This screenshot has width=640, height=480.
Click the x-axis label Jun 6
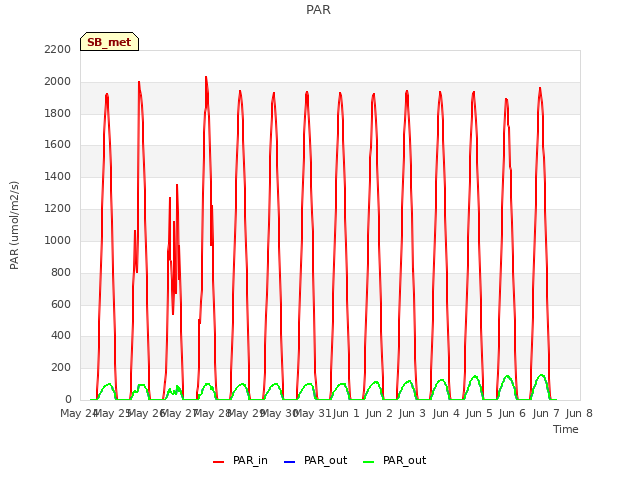pyautogui.click(x=512, y=413)
